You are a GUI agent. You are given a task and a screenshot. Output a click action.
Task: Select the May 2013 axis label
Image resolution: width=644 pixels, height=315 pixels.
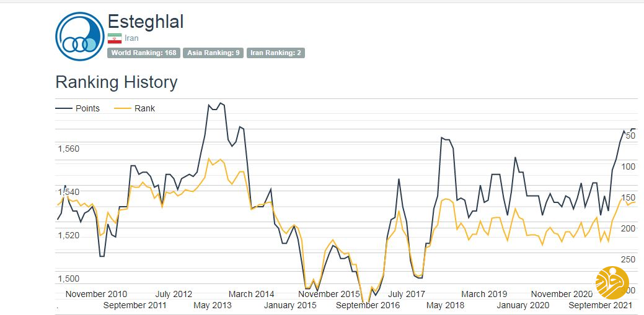[213, 306]
